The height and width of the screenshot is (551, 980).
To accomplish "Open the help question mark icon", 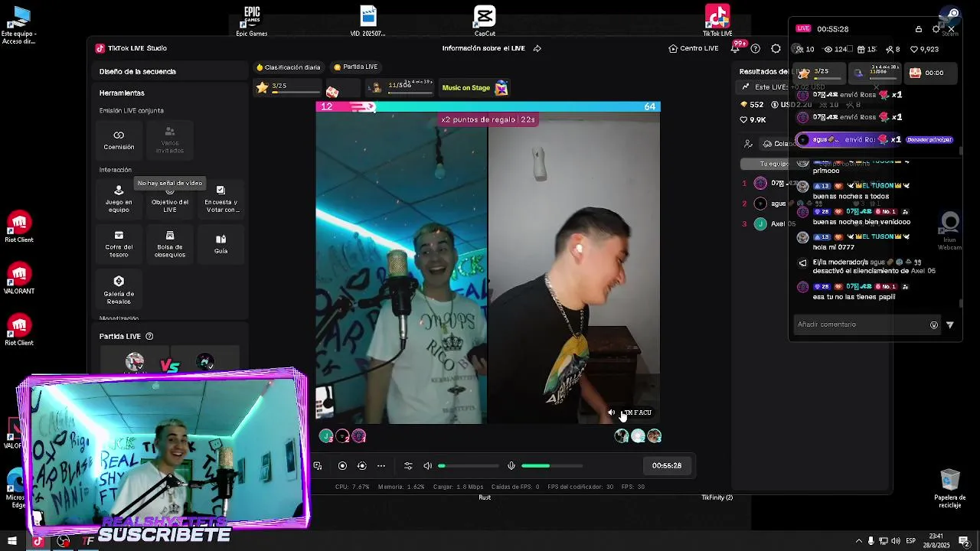I will click(x=756, y=48).
